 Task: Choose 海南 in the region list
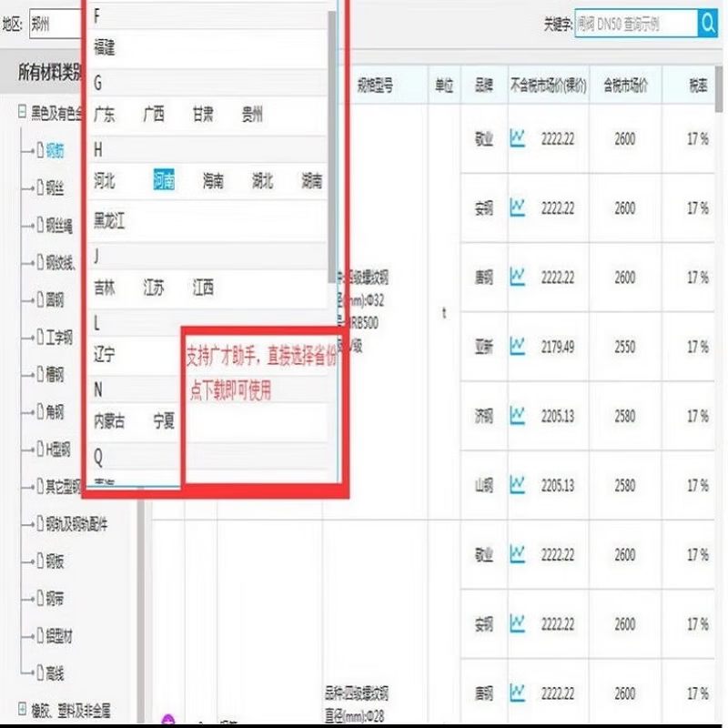[213, 180]
